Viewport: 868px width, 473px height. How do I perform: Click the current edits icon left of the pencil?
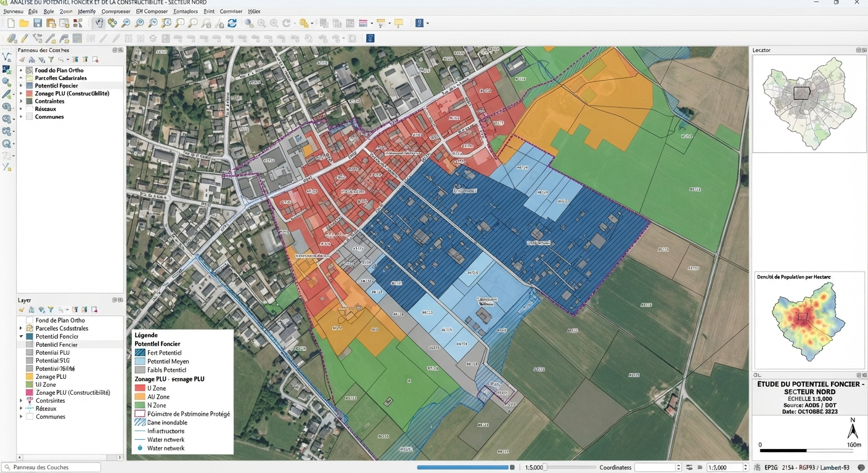point(12,38)
